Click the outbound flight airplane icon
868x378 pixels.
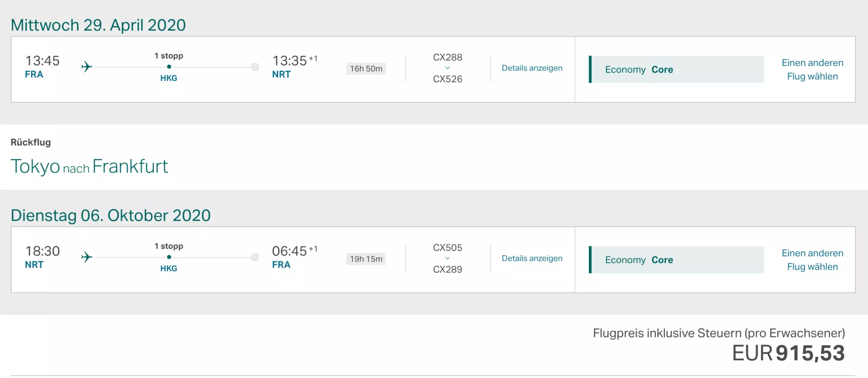pyautogui.click(x=87, y=67)
